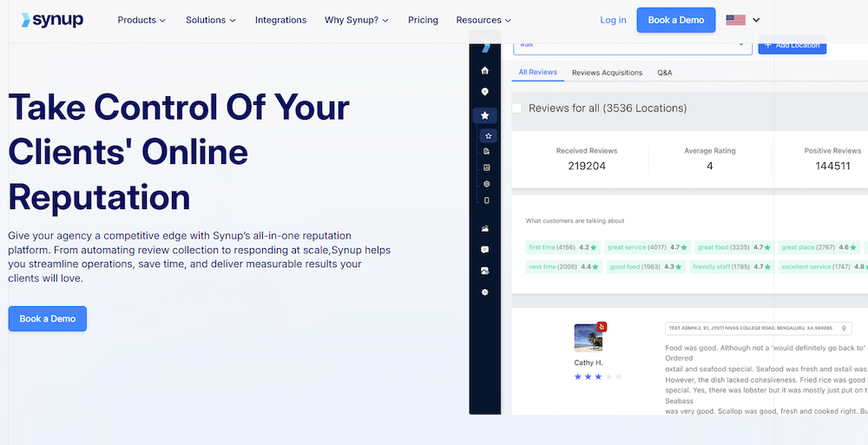The image size is (868, 445).
Task: Go to the Pricing page
Action: 423,20
